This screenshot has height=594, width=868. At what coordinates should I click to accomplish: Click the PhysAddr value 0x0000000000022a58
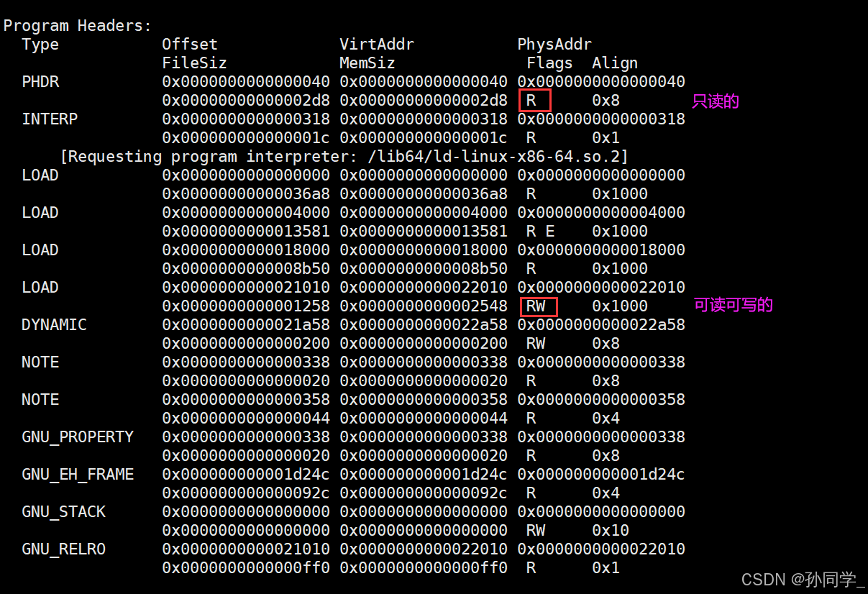601,325
